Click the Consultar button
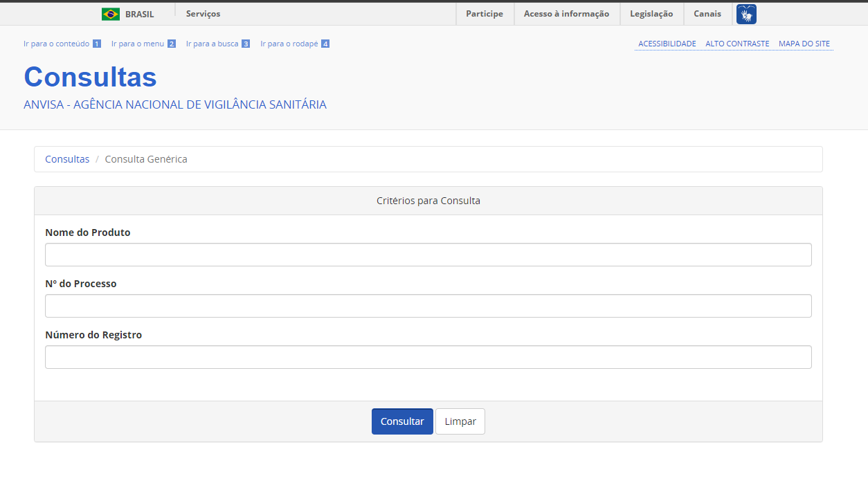Image resolution: width=868 pixels, height=483 pixels. (x=402, y=421)
